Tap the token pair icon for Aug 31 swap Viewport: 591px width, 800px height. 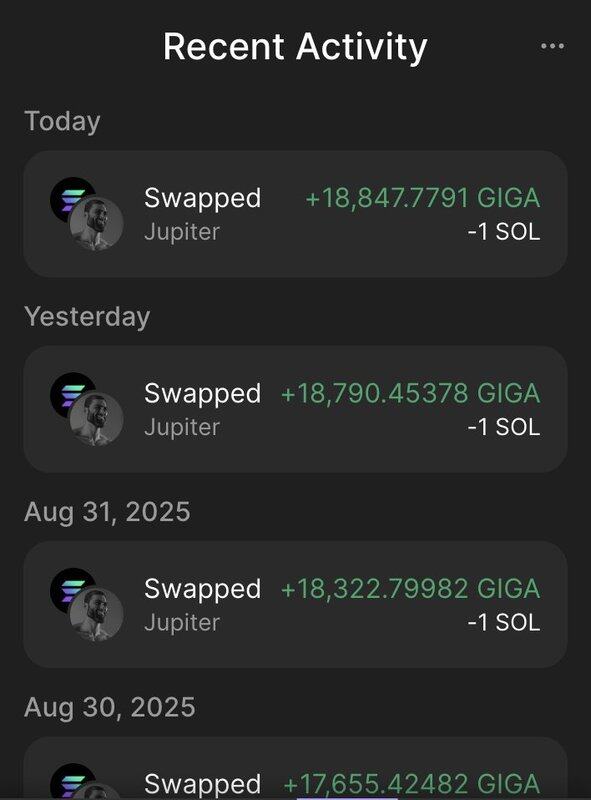click(87, 605)
